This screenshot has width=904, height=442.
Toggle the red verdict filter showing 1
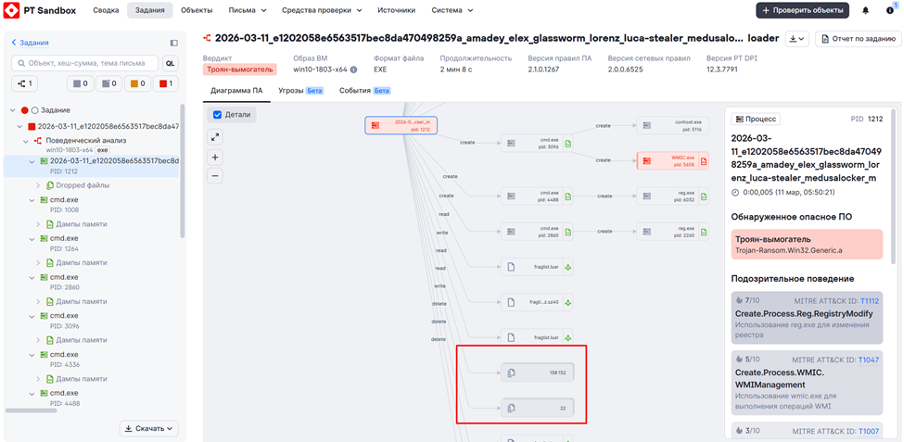coord(165,84)
